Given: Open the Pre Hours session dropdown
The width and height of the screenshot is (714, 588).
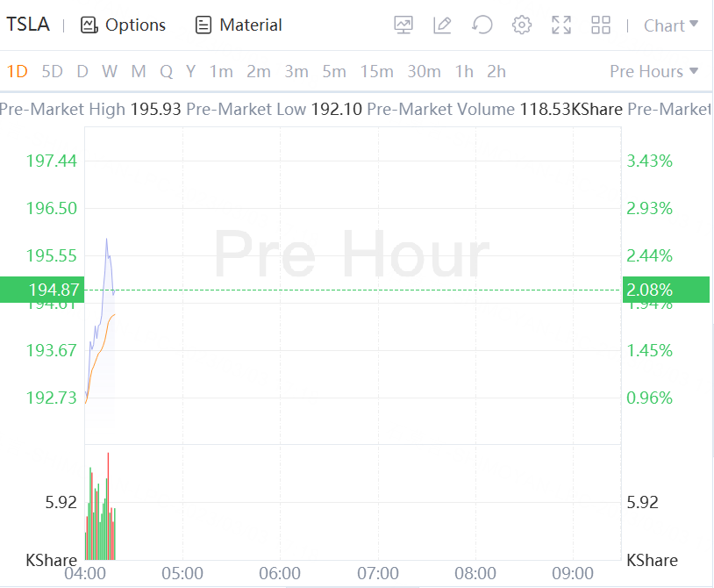Looking at the screenshot, I should (x=654, y=71).
